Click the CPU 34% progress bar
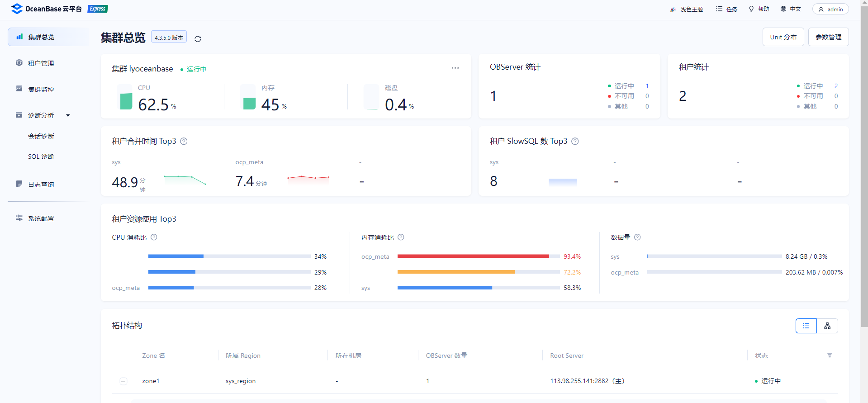 pyautogui.click(x=229, y=256)
